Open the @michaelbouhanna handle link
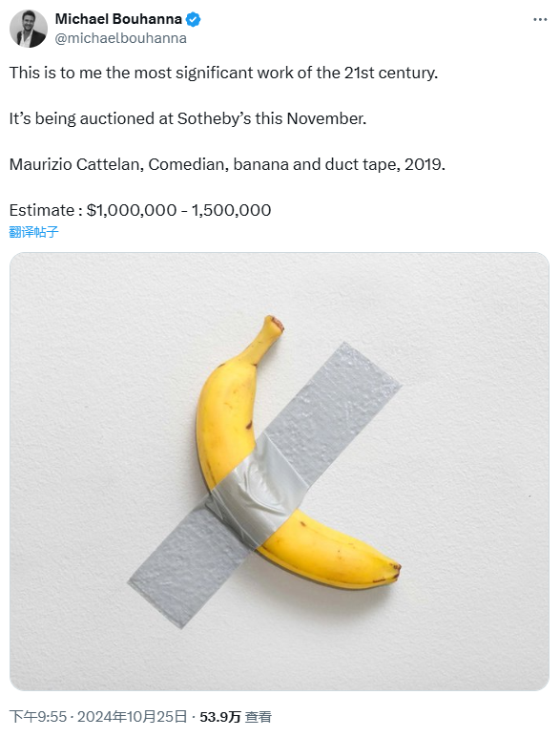The width and height of the screenshot is (560, 737). 121,38
